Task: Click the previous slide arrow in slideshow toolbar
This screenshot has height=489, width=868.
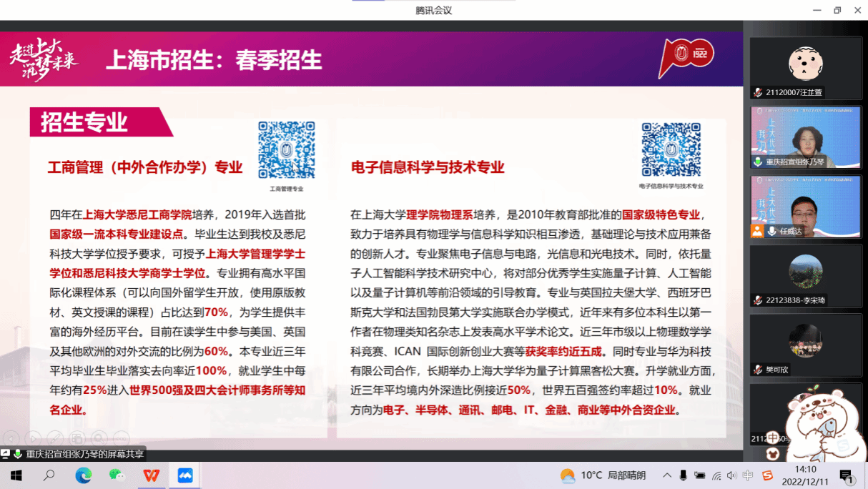Action: point(11,438)
